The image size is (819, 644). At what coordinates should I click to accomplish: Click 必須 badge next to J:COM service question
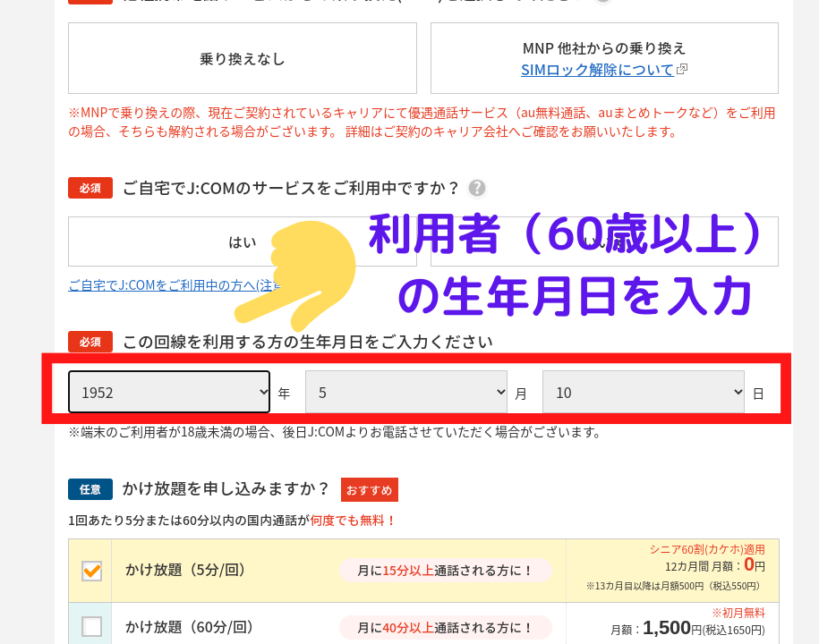coord(90,188)
